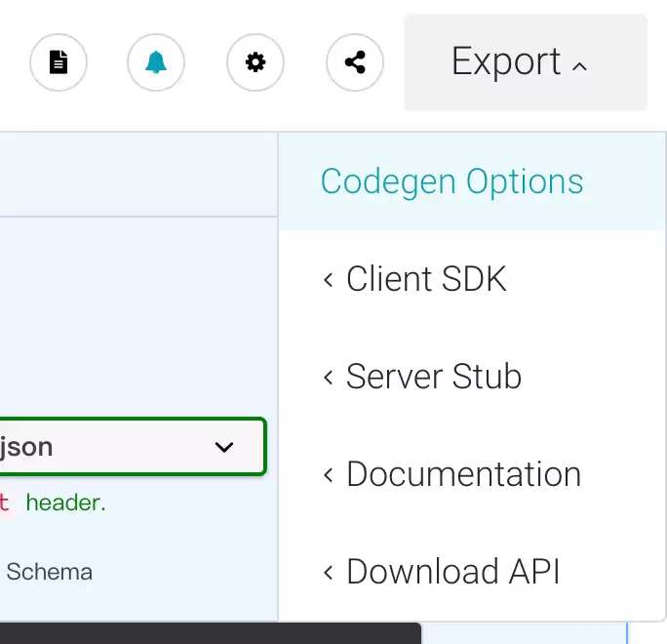The image size is (667, 644).
Task: Click the caret arrow beside Export
Action: pyautogui.click(x=579, y=66)
